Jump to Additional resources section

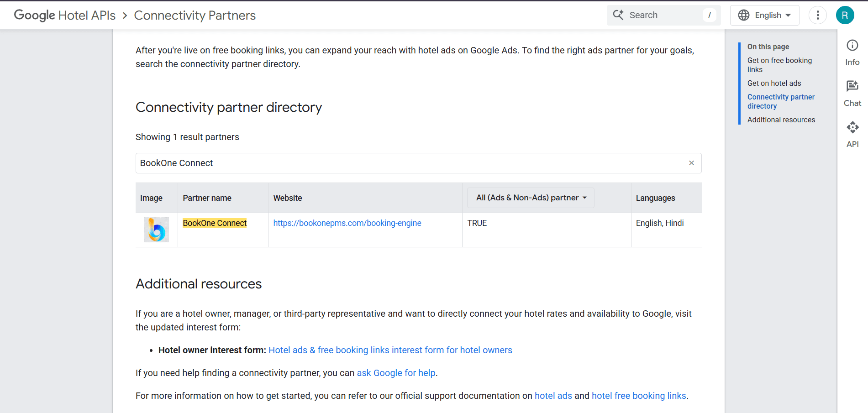point(781,120)
